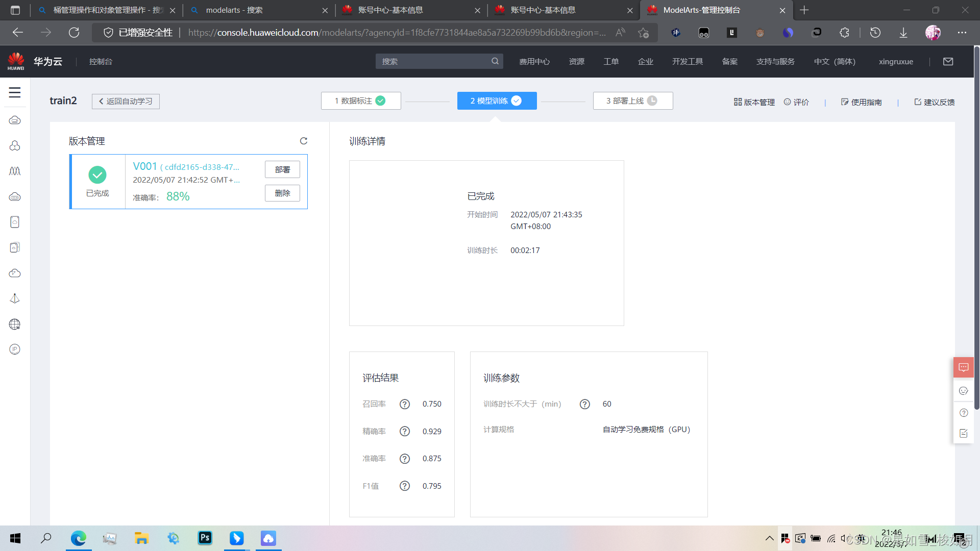Open the 开发工具 menu
This screenshot has width=980, height=551.
(x=688, y=62)
